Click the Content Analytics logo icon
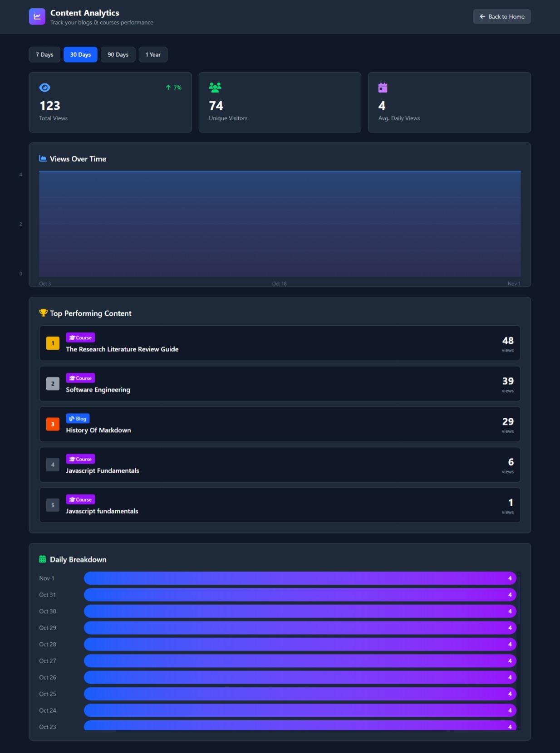This screenshot has width=560, height=753. [x=37, y=17]
